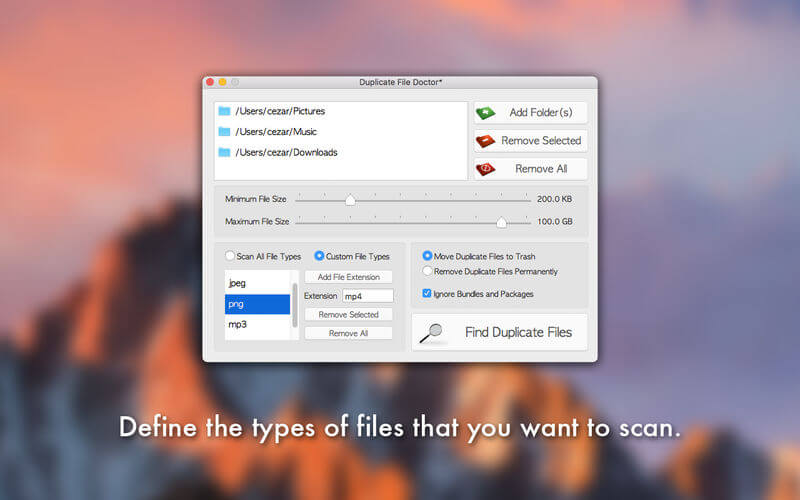
Task: Click the 200.0 KB minimum size value
Action: coord(554,199)
